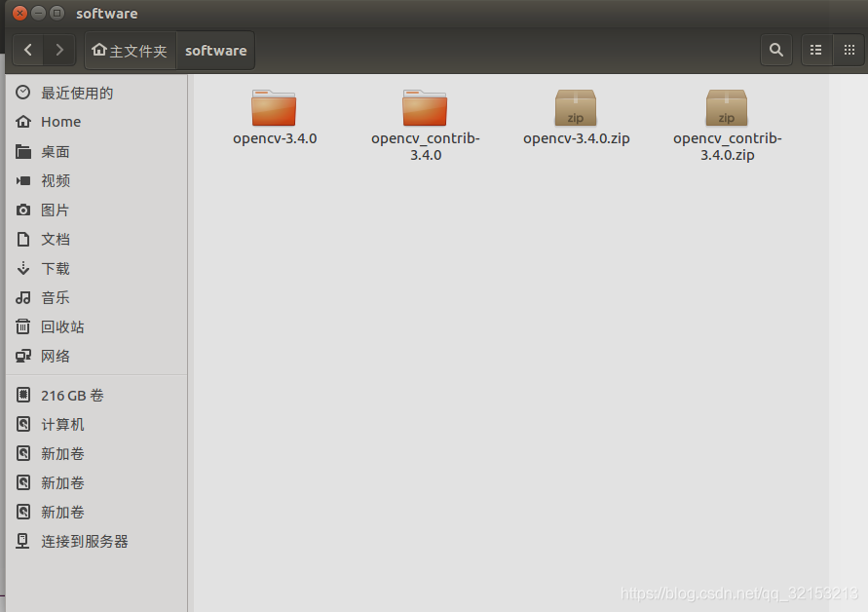This screenshot has height=612, width=868.
Task: Switch to list view mode
Action: [816, 49]
